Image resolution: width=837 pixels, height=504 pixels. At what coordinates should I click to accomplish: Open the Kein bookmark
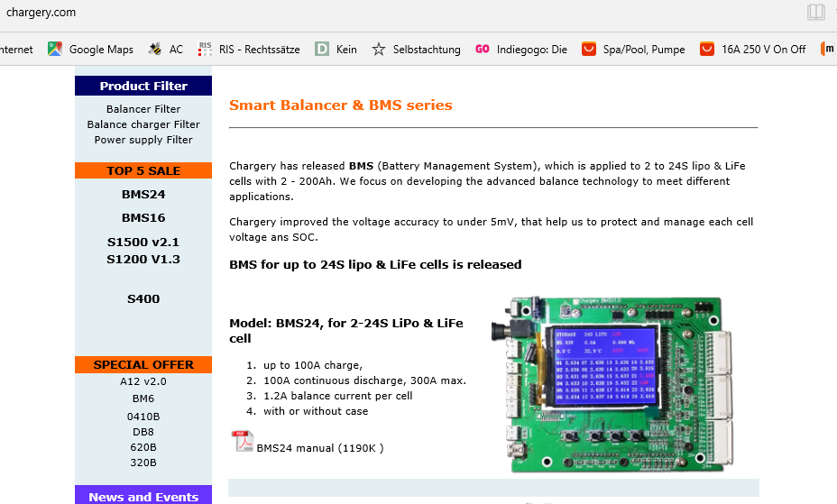tap(336, 50)
